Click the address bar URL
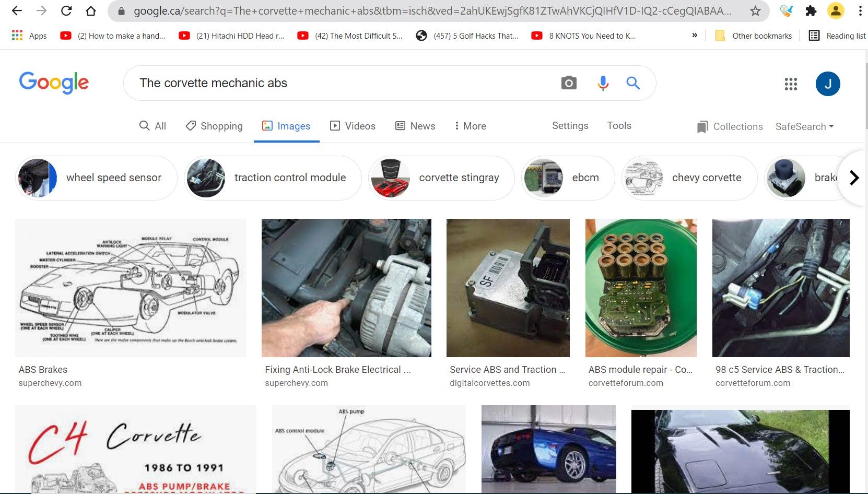 click(432, 11)
